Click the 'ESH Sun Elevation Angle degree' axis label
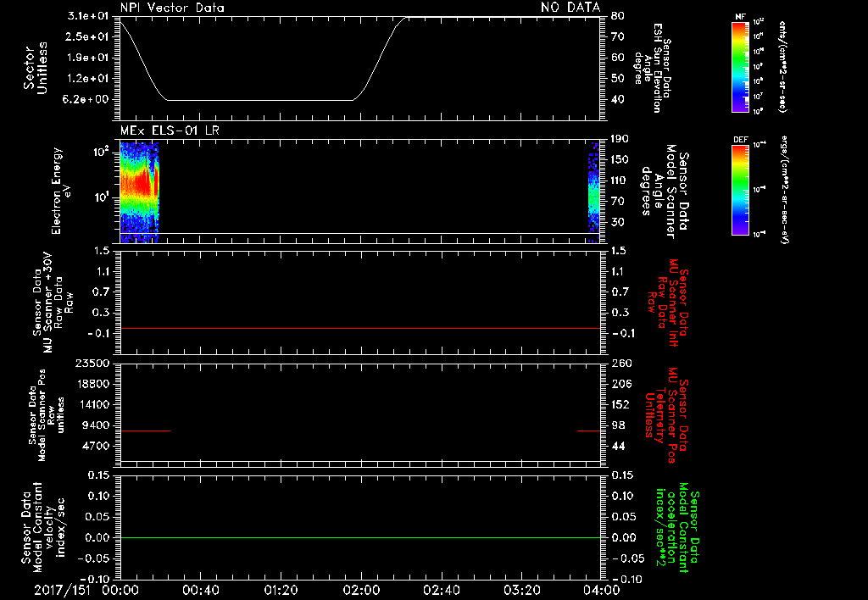The image size is (868, 600). pyautogui.click(x=653, y=68)
